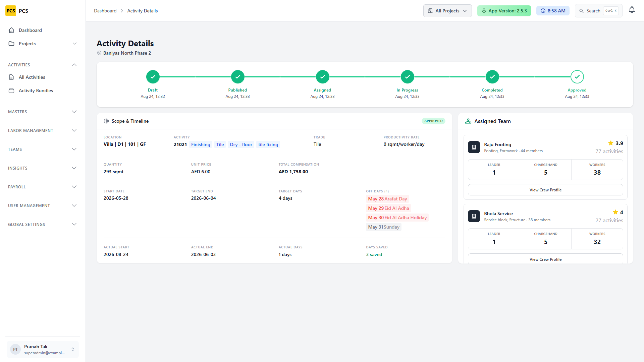The width and height of the screenshot is (644, 362).
Task: Open the notifications bell icon
Action: coord(632,10)
